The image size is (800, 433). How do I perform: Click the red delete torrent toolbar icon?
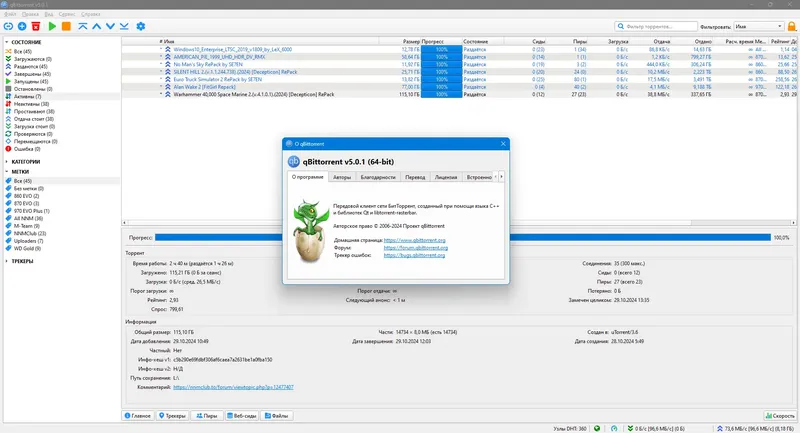pyautogui.click(x=36, y=26)
